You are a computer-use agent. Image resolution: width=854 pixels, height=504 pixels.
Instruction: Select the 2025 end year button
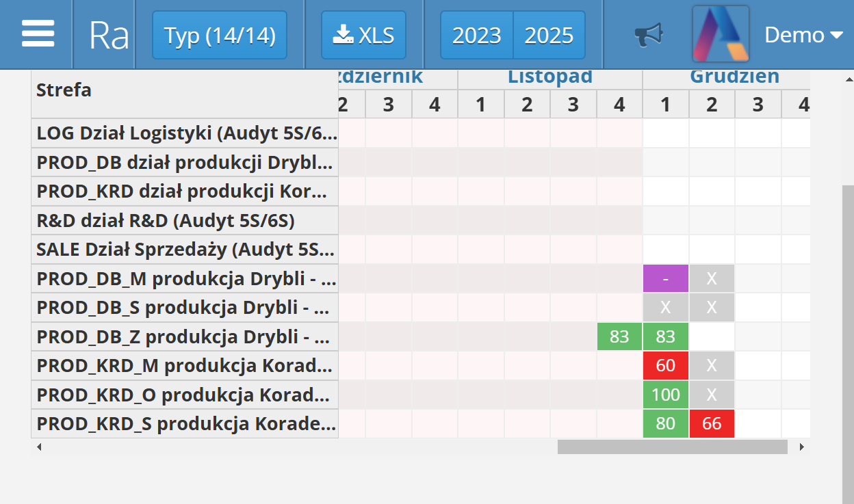[549, 35]
